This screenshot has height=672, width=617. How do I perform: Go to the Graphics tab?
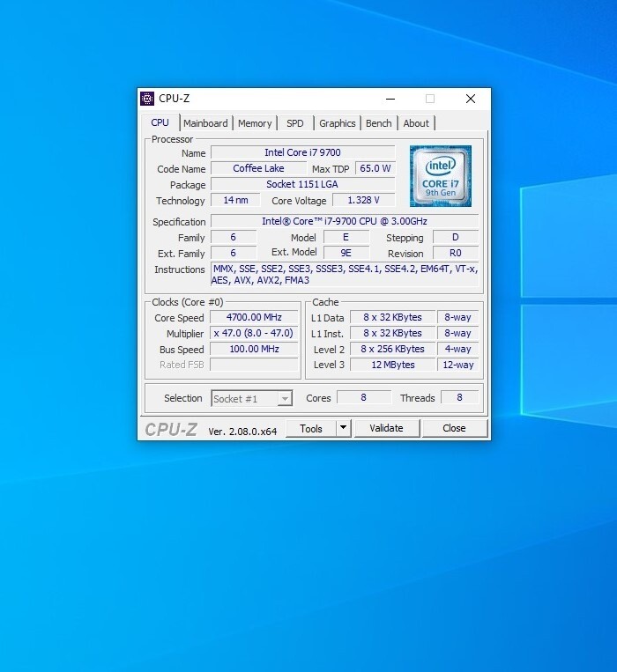(338, 123)
